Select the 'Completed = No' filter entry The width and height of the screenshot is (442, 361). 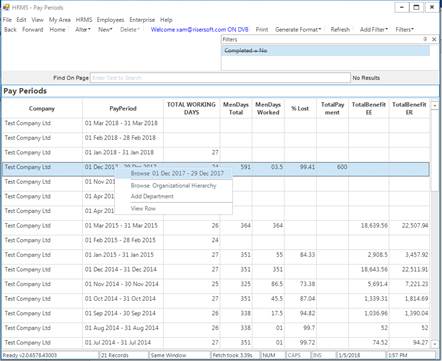326,51
